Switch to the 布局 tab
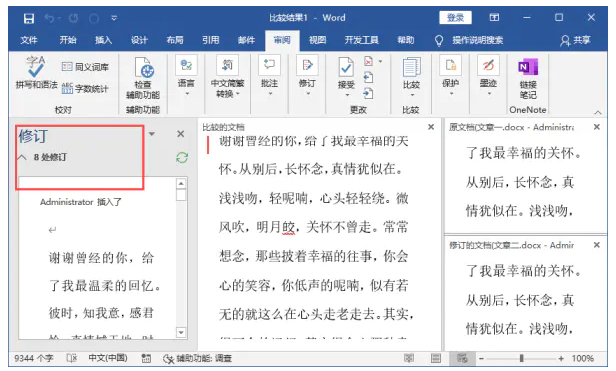The width and height of the screenshot is (616, 371). (175, 40)
